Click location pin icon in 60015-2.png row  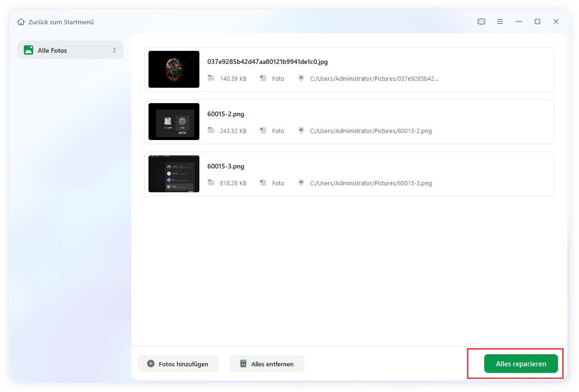(x=301, y=131)
